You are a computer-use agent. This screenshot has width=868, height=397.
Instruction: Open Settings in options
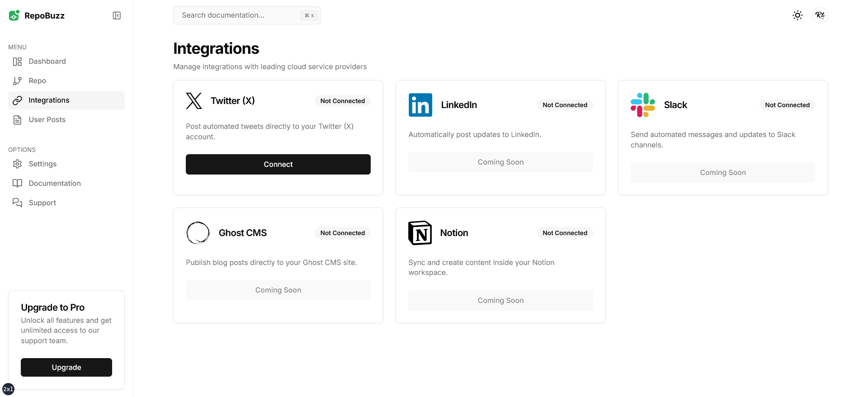[66, 164]
